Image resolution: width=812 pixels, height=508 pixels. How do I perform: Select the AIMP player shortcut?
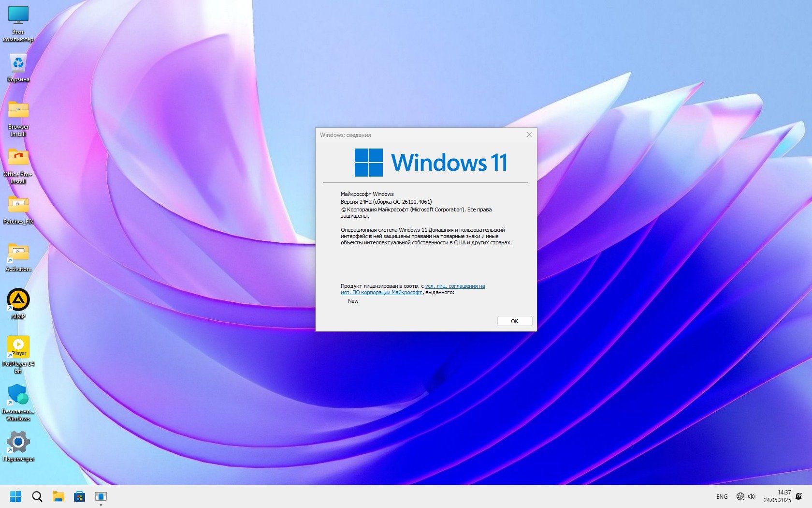coord(18,304)
